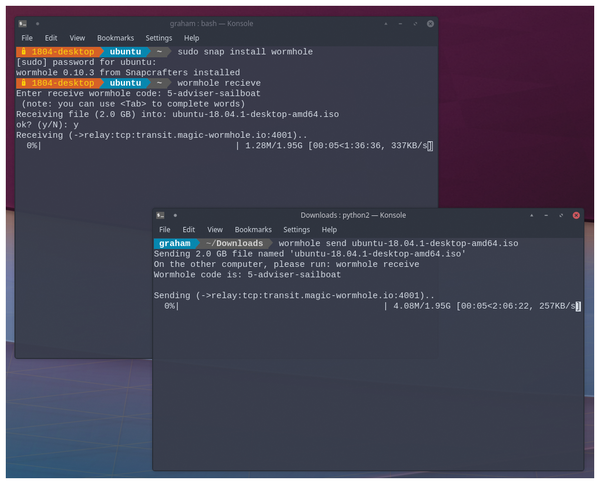Click receive progress '1.28M/1.95G' status text

274,145
